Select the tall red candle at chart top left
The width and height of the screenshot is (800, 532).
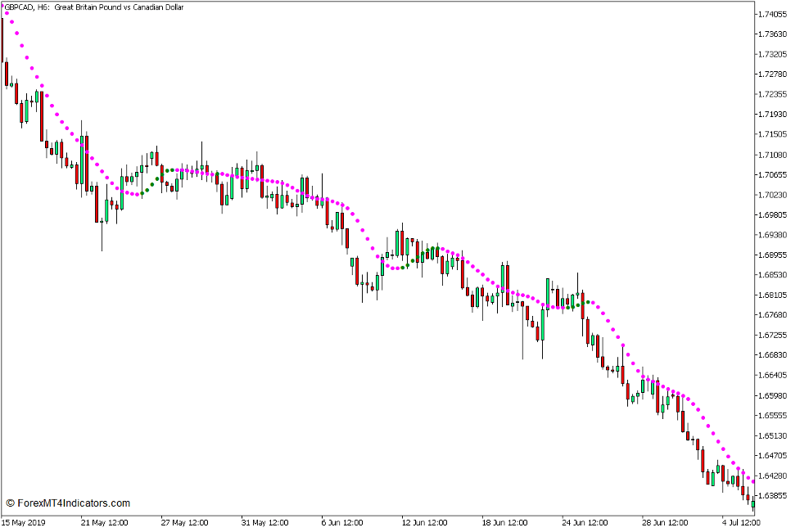pyautogui.click(x=4, y=37)
